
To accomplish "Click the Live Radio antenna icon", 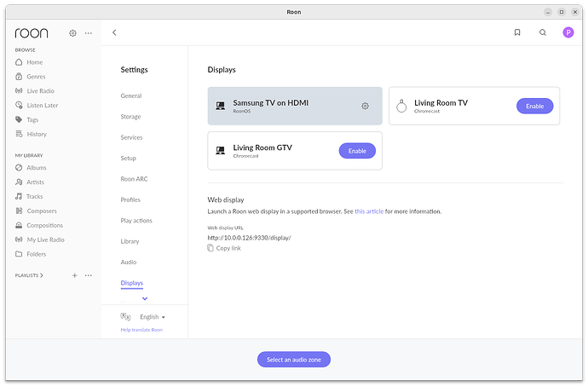I will coord(19,90).
